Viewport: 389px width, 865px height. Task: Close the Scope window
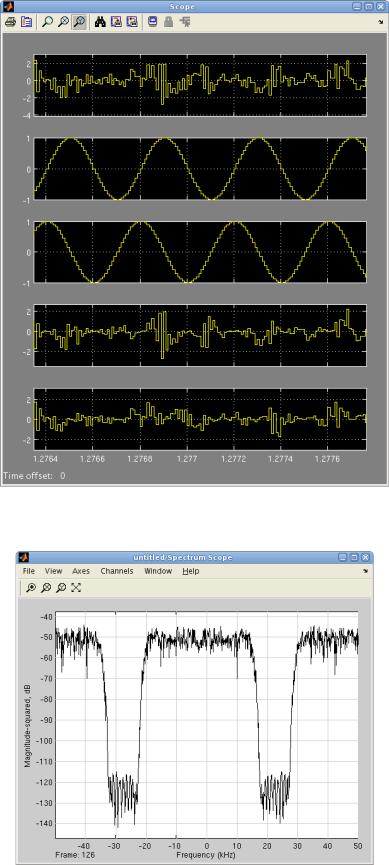(380, 7)
